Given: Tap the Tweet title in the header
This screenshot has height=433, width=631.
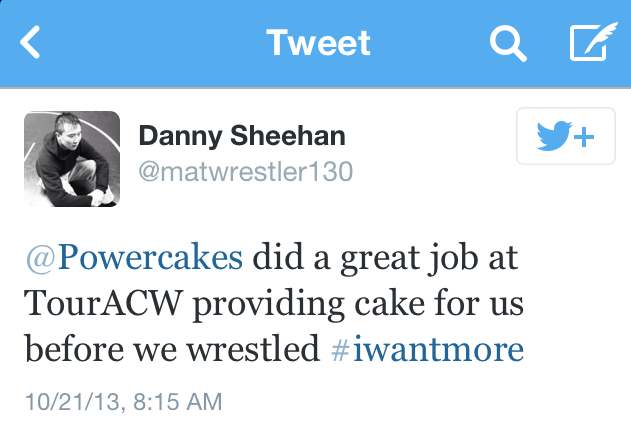Looking at the screenshot, I should [x=318, y=42].
